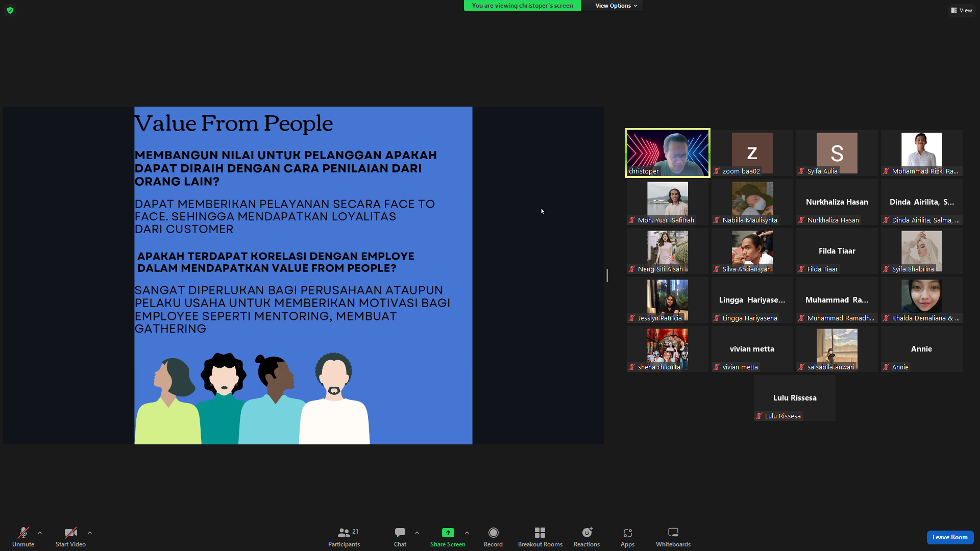Click the muted mic icon on Filda Tiaar
Image resolution: width=980 pixels, height=551 pixels.
click(x=802, y=269)
